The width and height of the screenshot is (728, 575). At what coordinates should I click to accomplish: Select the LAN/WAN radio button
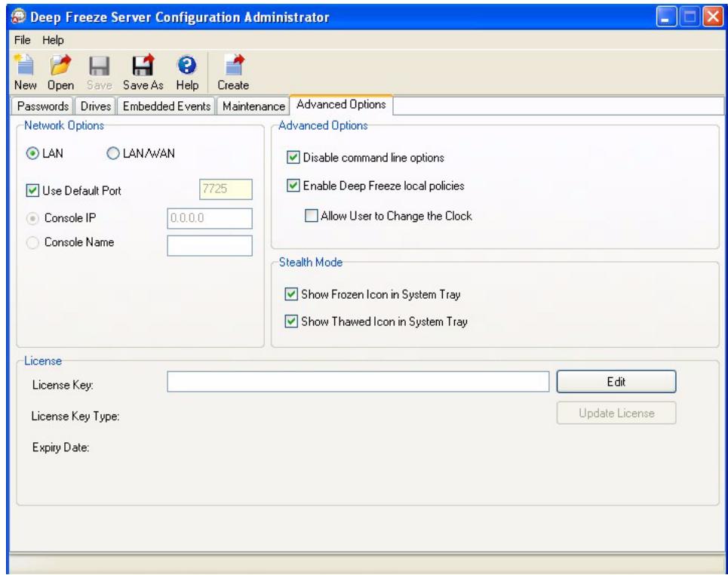point(113,153)
